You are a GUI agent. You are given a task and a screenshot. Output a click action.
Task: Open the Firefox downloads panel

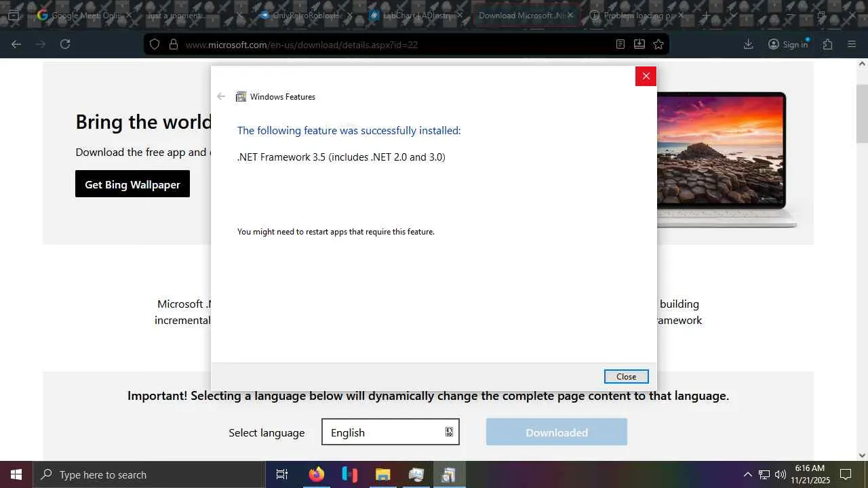pyautogui.click(x=749, y=44)
